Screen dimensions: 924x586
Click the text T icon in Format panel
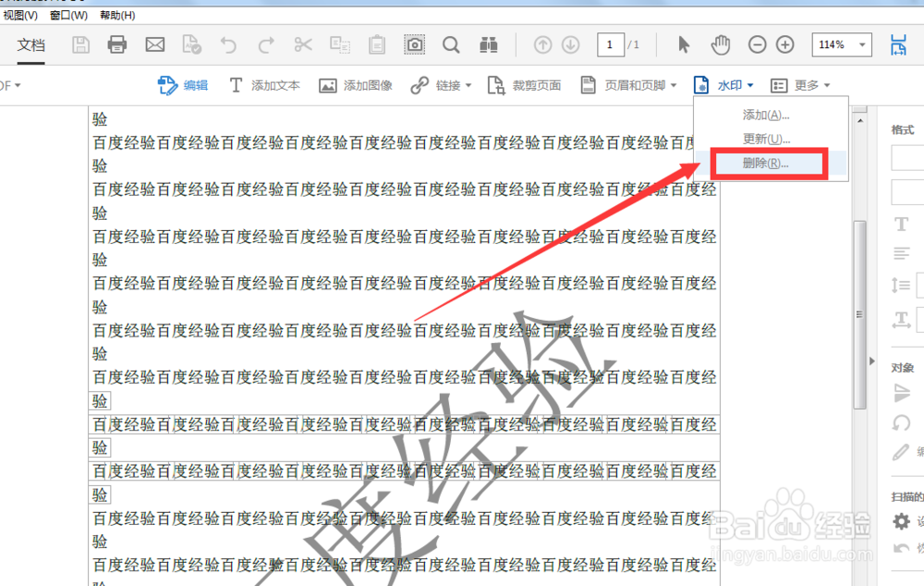tap(902, 224)
